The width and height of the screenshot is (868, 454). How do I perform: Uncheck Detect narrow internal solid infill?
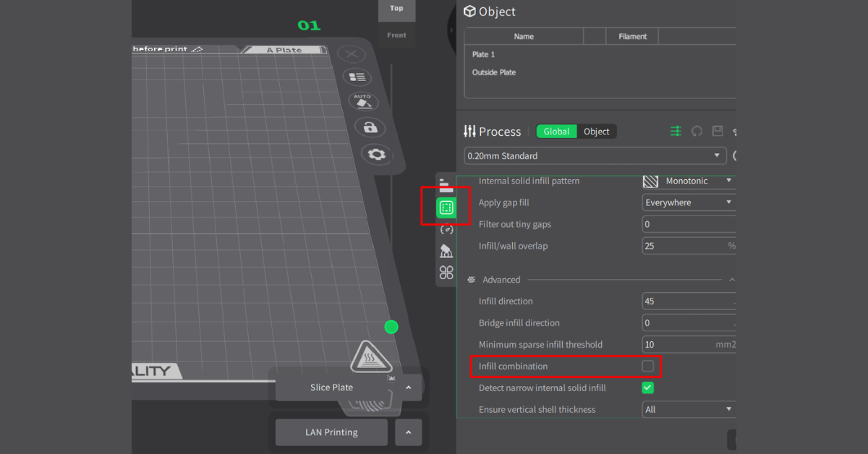(647, 388)
